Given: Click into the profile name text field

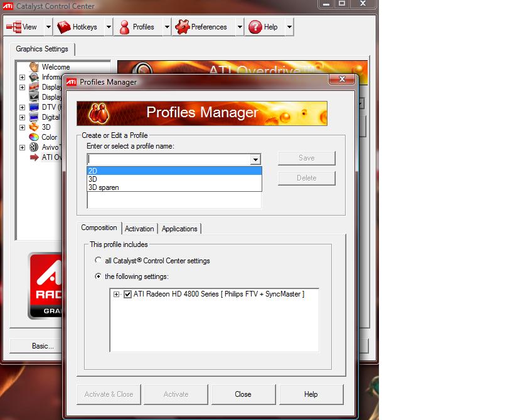Looking at the screenshot, I should pyautogui.click(x=169, y=159).
